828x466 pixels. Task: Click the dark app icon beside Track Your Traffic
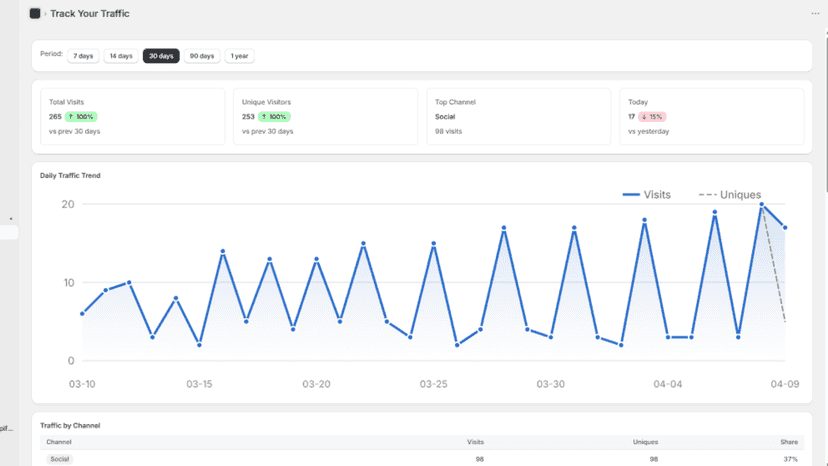click(x=35, y=14)
